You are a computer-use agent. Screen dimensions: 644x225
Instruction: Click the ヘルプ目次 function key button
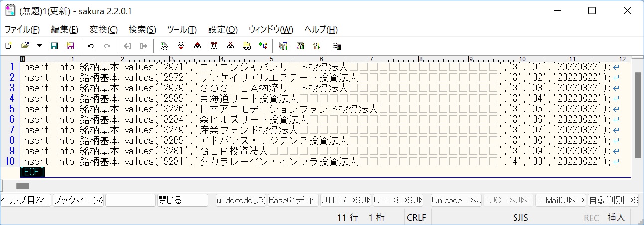(26, 200)
